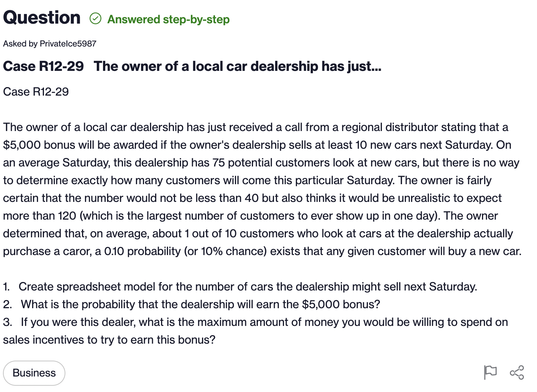The height and width of the screenshot is (392, 537).
Task: Open the share icon options
Action: 517,372
